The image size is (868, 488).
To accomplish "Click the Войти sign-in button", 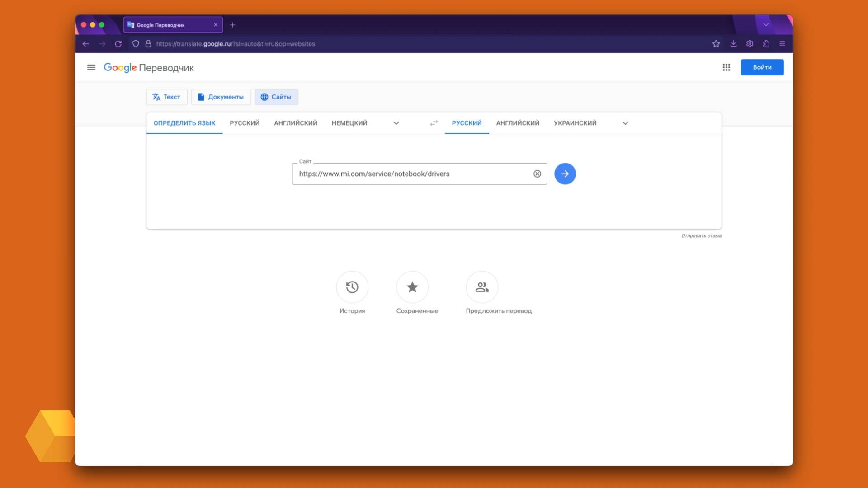I will [762, 67].
